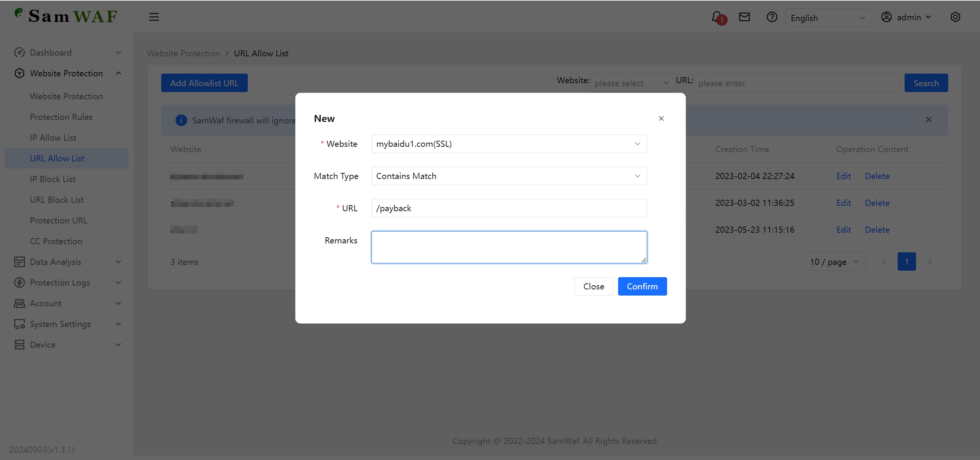
Task: Open the 10 / page size selector
Action: 834,261
